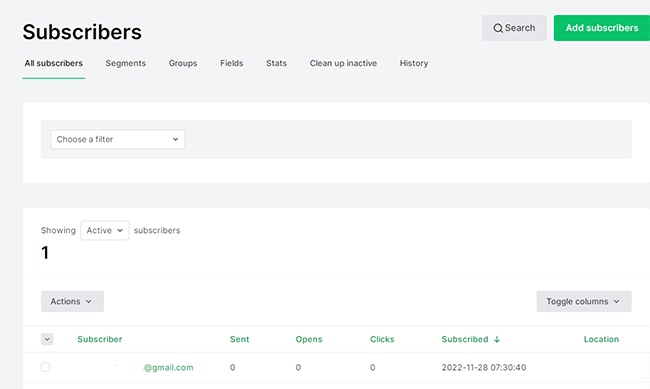Viewport: 650px width, 389px height.
Task: Go to the Stats tab
Action: pos(276,63)
